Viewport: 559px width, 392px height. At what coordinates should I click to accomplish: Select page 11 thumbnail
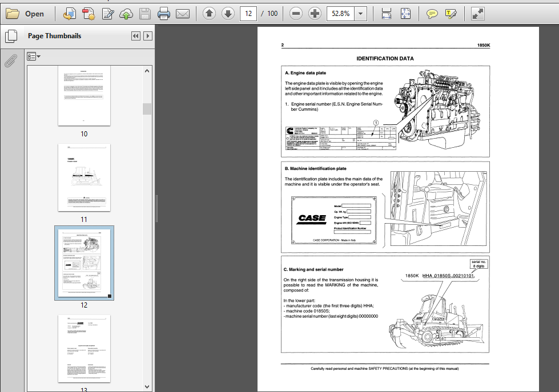pos(84,177)
